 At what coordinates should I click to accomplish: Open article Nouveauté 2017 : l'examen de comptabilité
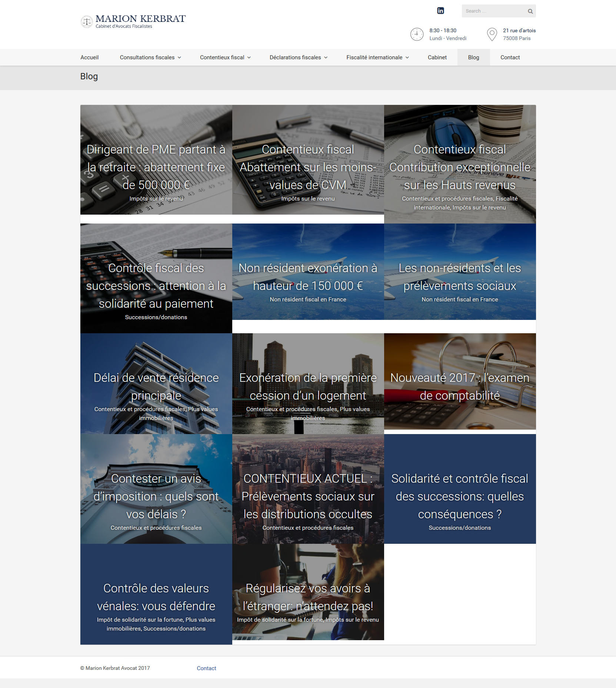coord(460,387)
